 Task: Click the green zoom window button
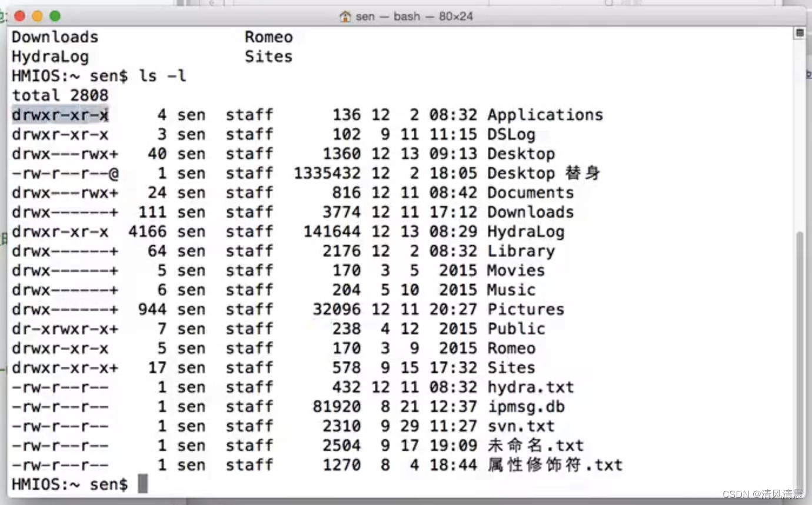click(x=55, y=16)
